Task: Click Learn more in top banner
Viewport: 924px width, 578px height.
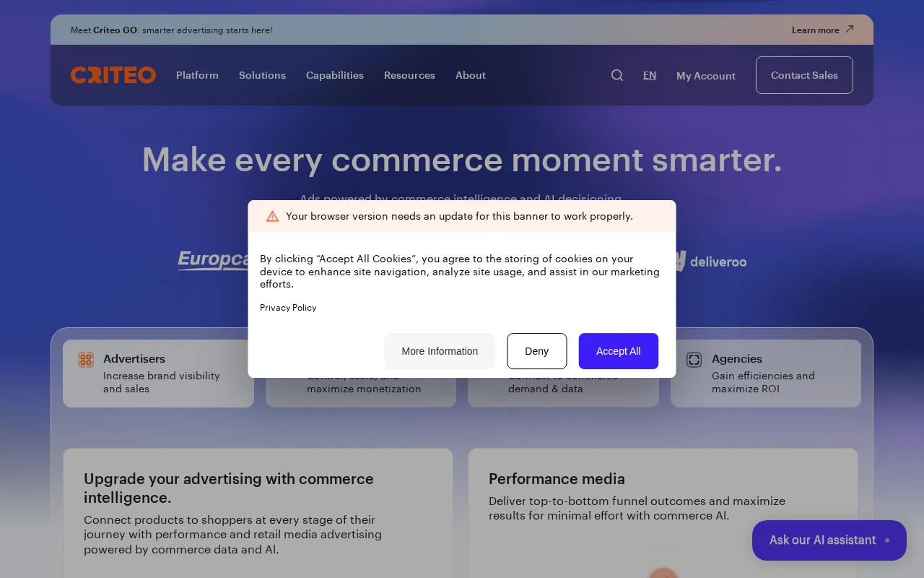Action: 816,30
